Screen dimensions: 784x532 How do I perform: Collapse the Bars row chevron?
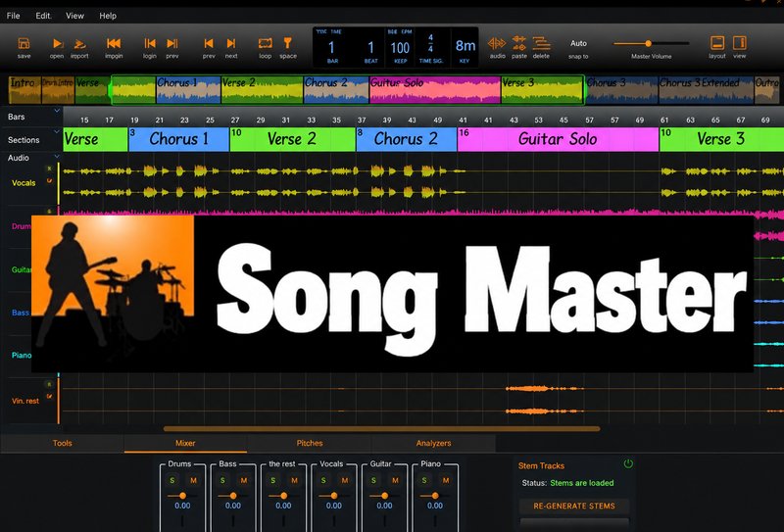click(57, 111)
